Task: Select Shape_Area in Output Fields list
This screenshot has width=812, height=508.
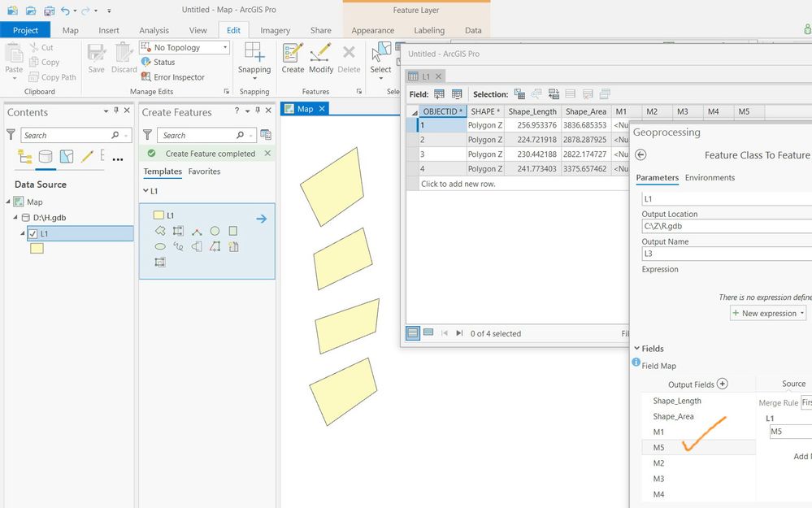Action: click(673, 416)
